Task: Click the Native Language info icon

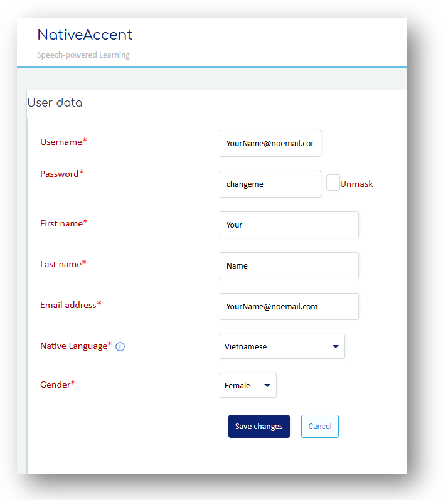Action: [120, 346]
